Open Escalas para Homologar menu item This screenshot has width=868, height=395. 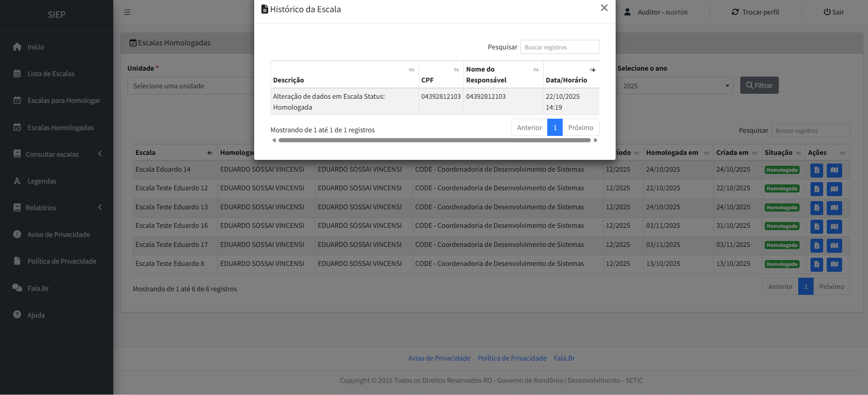coord(63,101)
